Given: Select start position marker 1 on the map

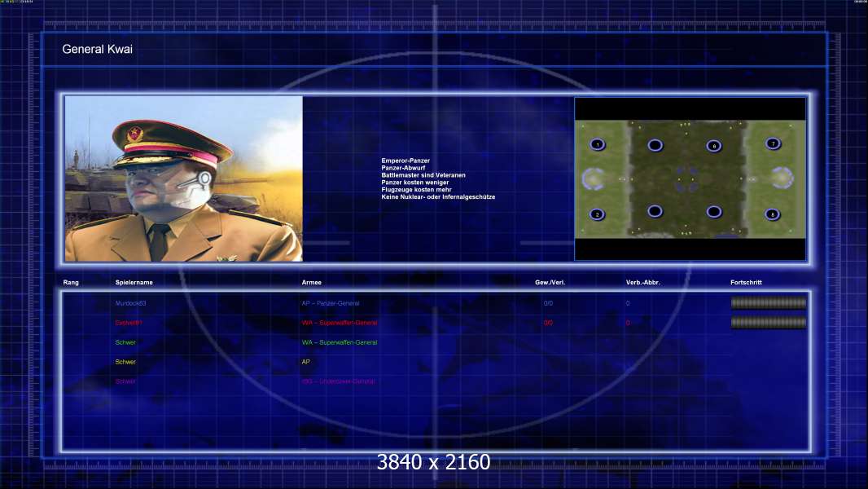Looking at the screenshot, I should [x=598, y=144].
